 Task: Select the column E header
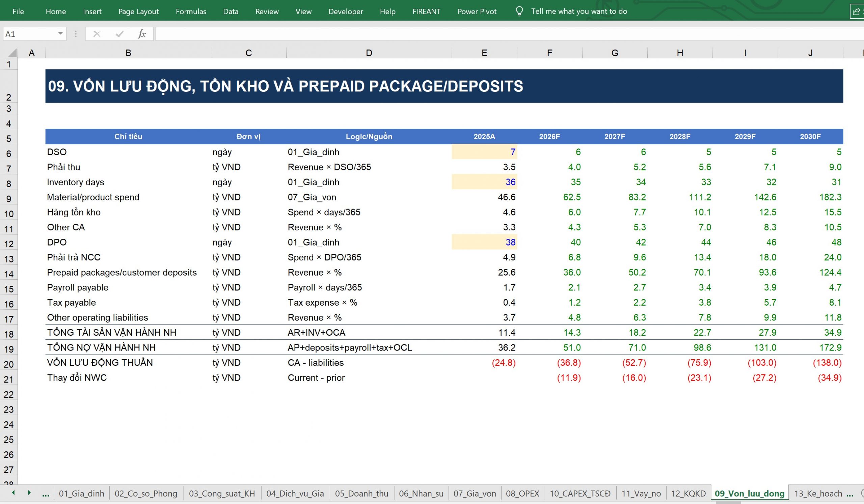click(484, 53)
